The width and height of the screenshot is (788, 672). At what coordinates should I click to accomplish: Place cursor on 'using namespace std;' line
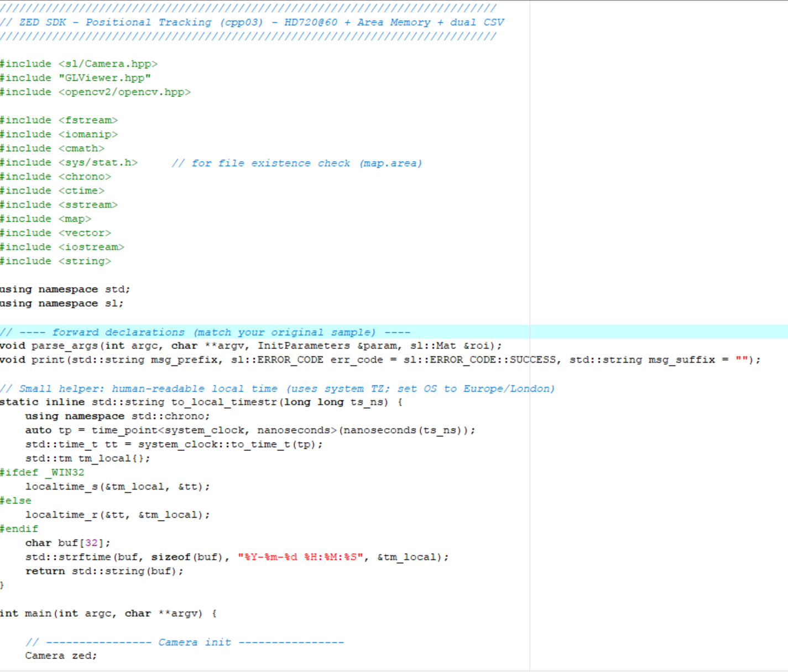tap(65, 290)
